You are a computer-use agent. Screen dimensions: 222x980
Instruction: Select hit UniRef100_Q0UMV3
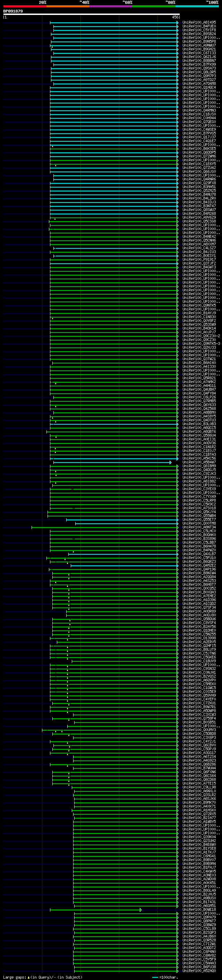tap(199, 730)
